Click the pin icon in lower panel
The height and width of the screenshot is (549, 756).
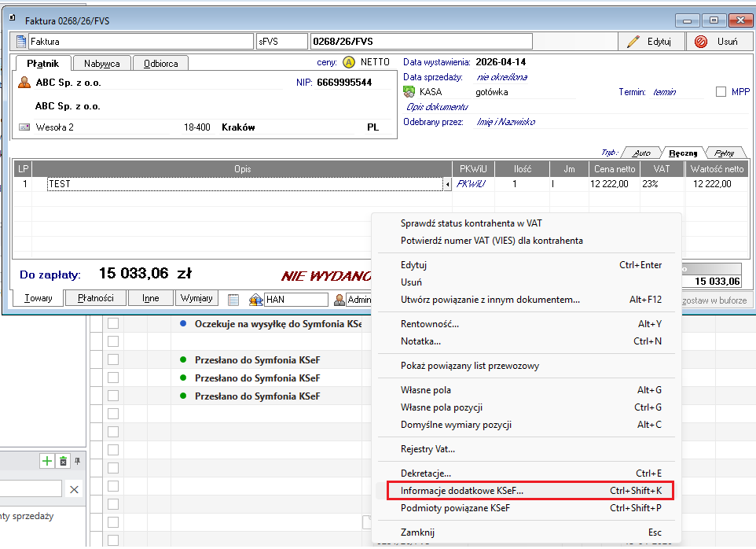pyautogui.click(x=77, y=461)
